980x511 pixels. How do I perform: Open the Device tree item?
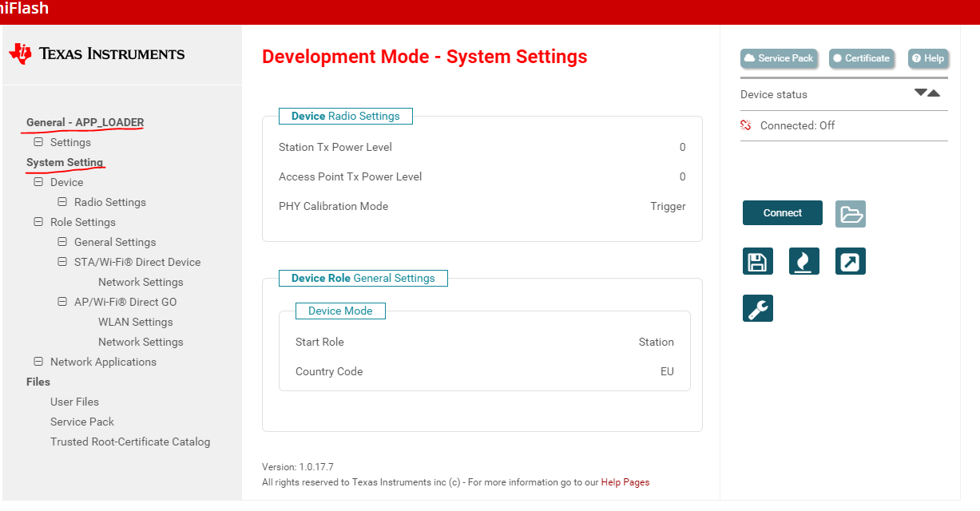(x=66, y=182)
